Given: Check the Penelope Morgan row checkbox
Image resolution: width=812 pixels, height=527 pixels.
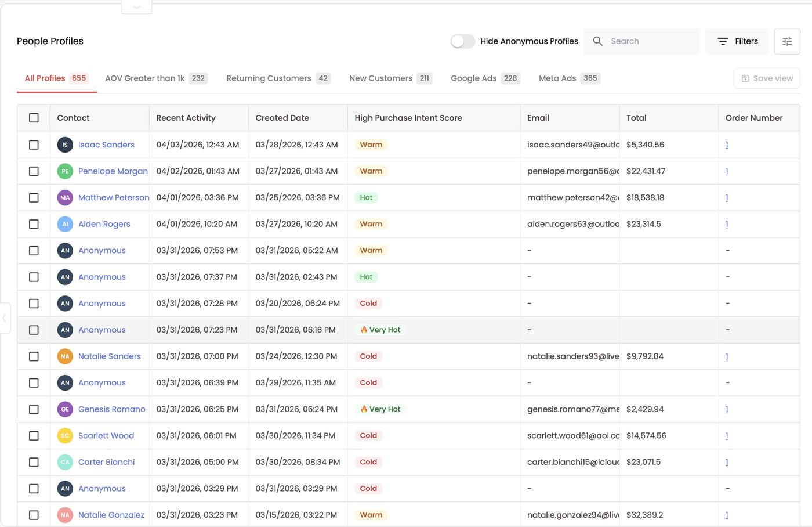Looking at the screenshot, I should pos(34,171).
